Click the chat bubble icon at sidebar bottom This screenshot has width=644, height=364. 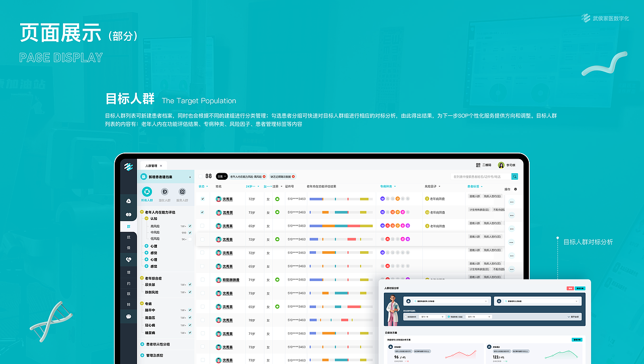(128, 316)
